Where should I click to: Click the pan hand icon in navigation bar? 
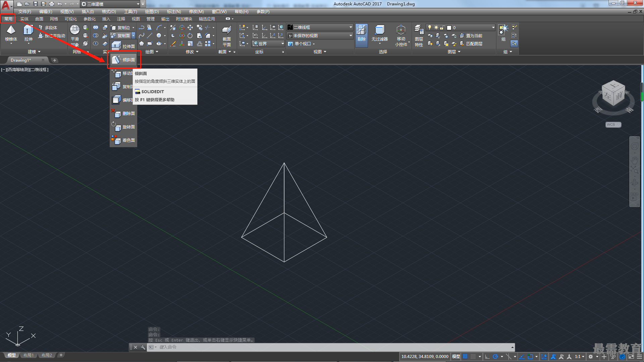(634, 160)
